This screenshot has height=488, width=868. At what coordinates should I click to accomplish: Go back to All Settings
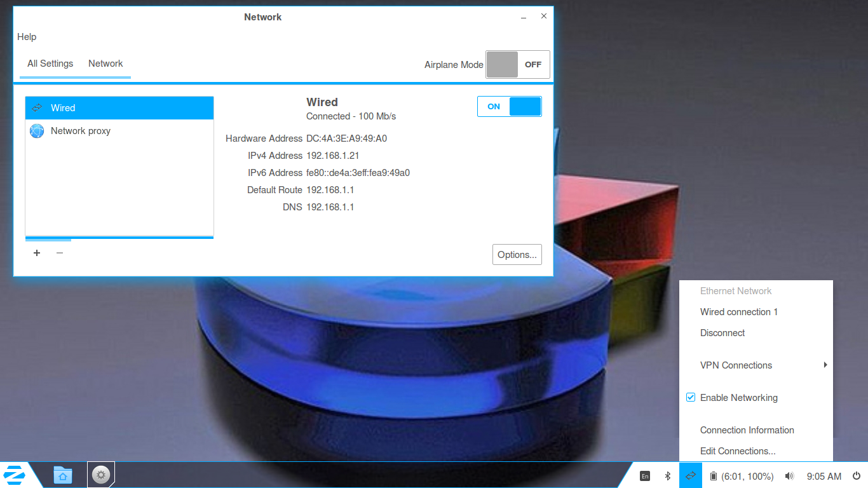pyautogui.click(x=50, y=64)
